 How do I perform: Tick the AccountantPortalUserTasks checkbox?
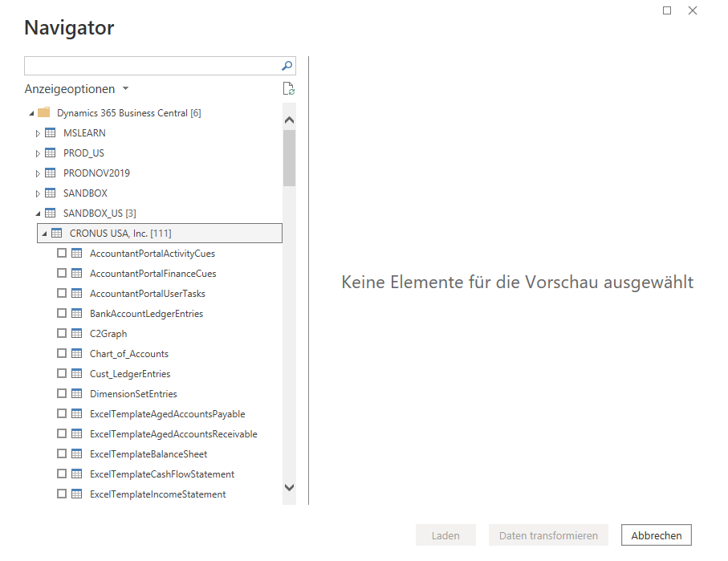point(62,293)
